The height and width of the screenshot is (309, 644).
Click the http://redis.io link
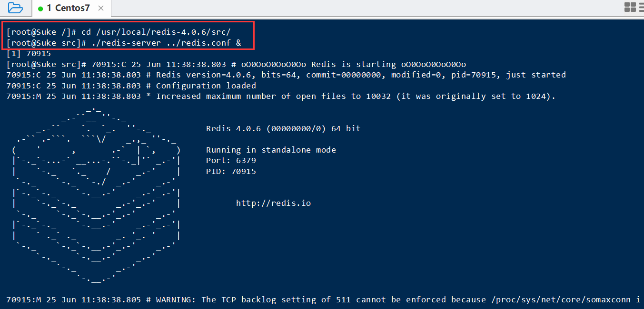click(x=273, y=203)
